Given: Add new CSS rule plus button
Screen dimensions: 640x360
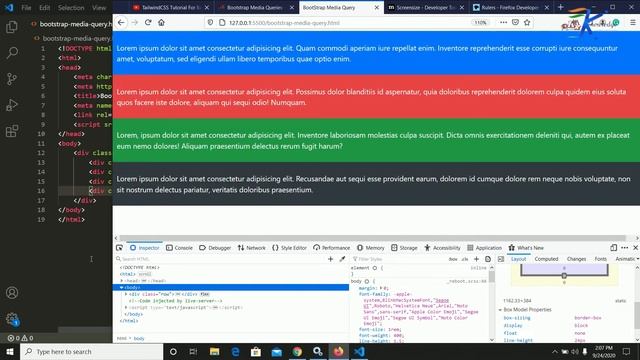Looking at the screenshot, I should pyautogui.click(x=476, y=259).
